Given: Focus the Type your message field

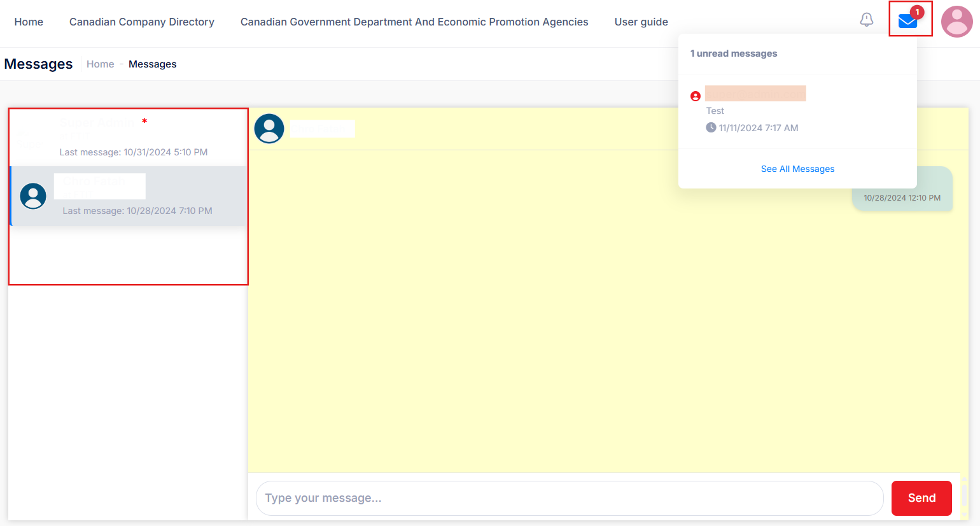Looking at the screenshot, I should pyautogui.click(x=569, y=498).
